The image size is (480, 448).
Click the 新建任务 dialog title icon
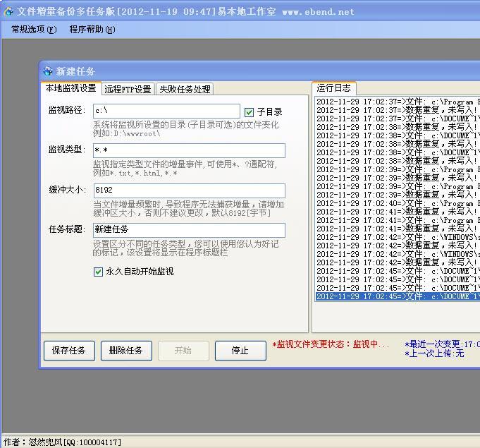pyautogui.click(x=48, y=71)
